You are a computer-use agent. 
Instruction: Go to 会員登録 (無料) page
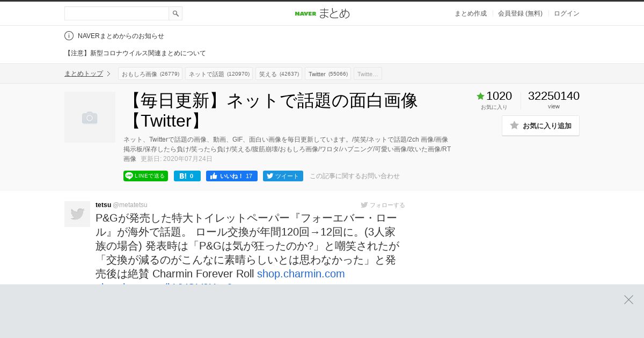click(x=520, y=13)
